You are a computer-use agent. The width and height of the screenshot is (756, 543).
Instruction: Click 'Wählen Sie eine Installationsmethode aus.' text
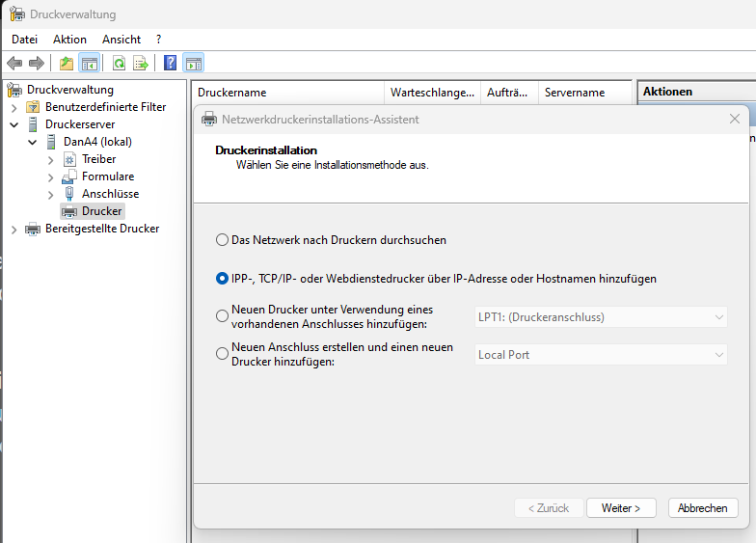click(332, 165)
